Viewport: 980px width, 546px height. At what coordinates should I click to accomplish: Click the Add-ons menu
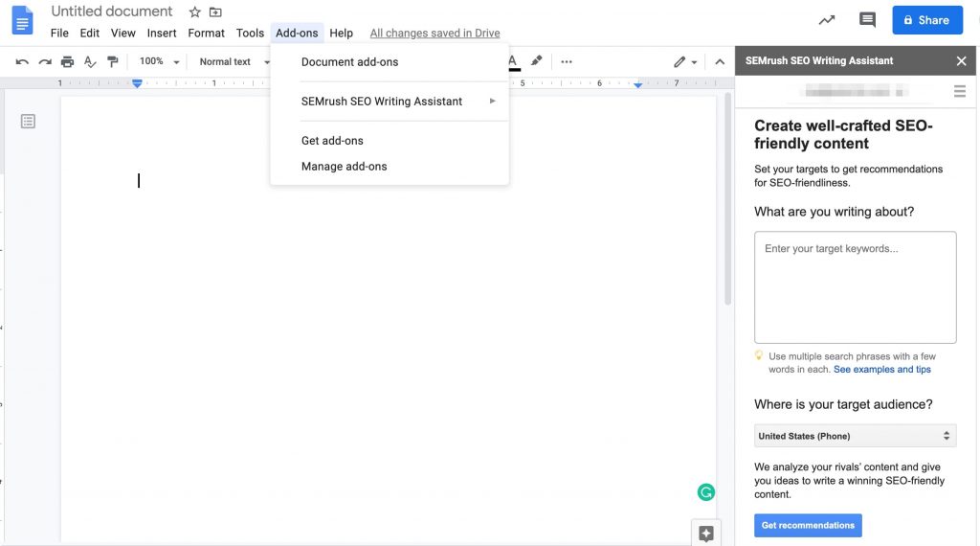[297, 34]
